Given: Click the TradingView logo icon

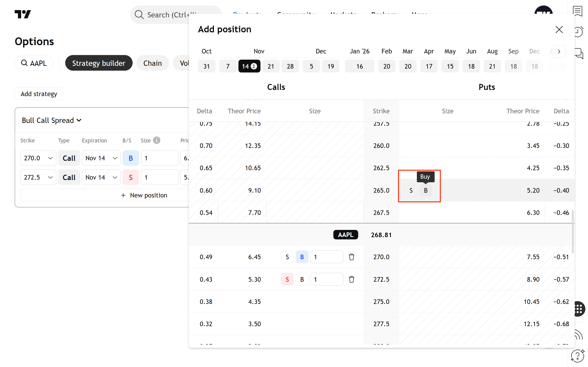Looking at the screenshot, I should point(23,14).
